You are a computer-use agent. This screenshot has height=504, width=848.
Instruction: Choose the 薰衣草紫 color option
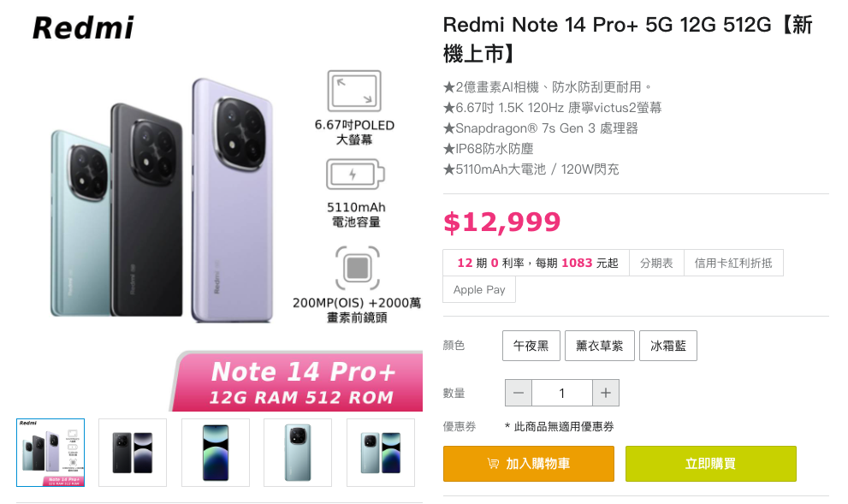[599, 346]
